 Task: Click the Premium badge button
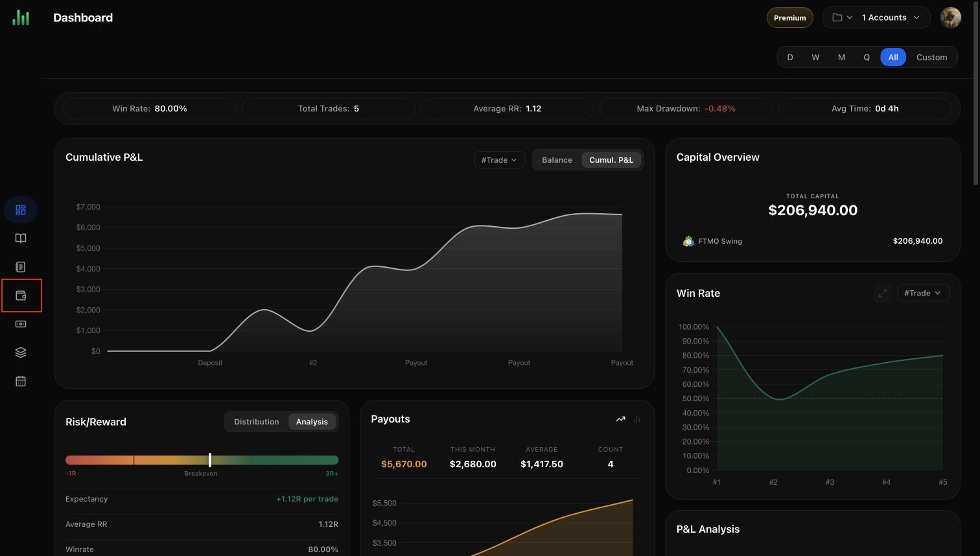pyautogui.click(x=790, y=17)
